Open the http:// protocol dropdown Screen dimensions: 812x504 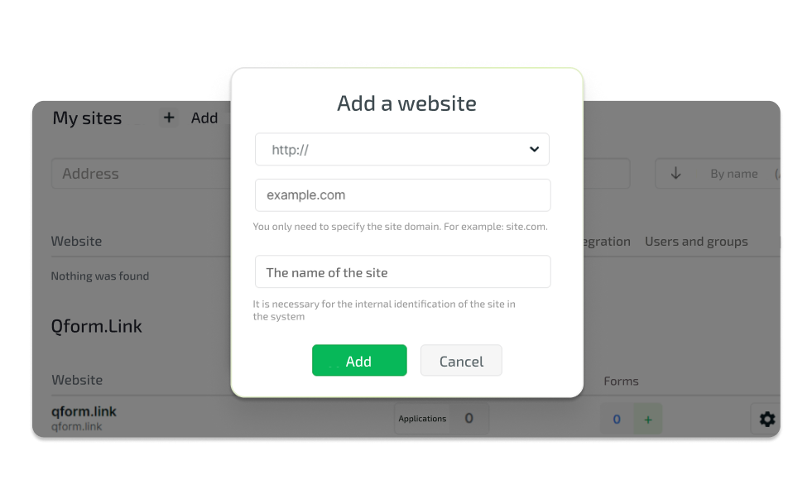coord(401,149)
